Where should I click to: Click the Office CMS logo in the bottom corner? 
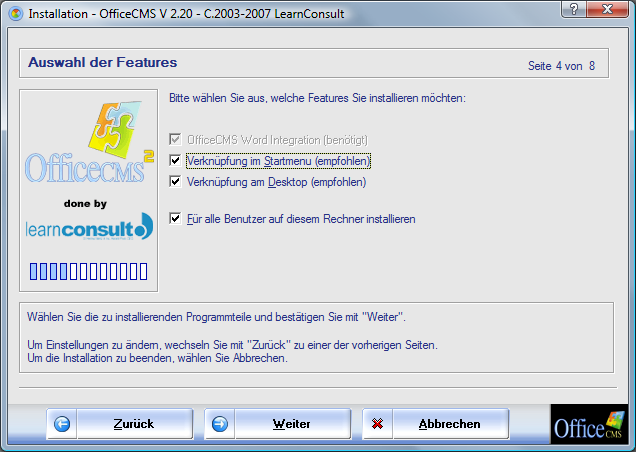point(589,425)
